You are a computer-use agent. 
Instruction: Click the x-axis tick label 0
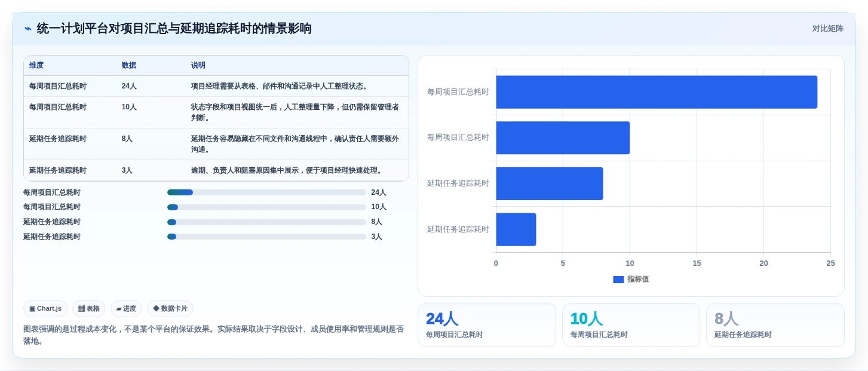click(x=496, y=263)
